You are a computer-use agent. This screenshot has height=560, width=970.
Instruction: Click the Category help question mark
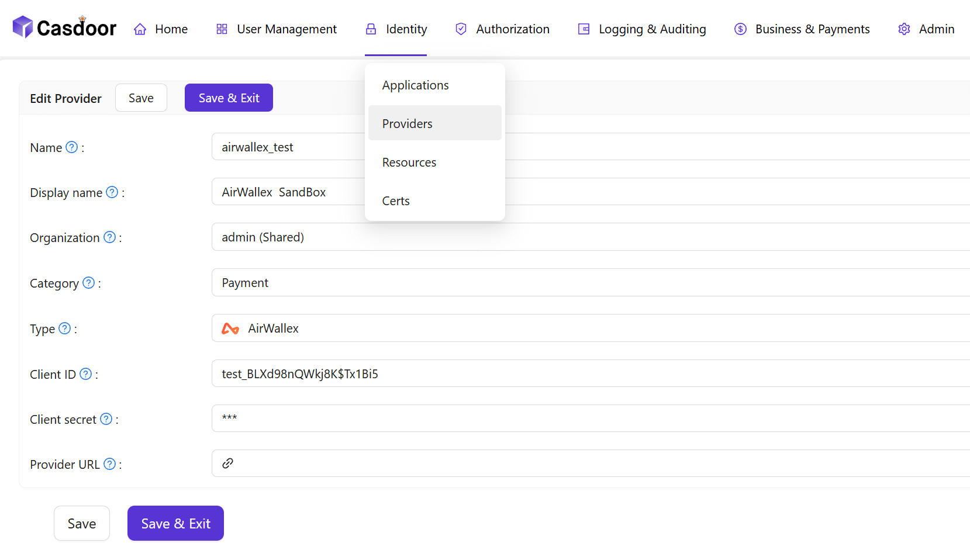point(88,283)
